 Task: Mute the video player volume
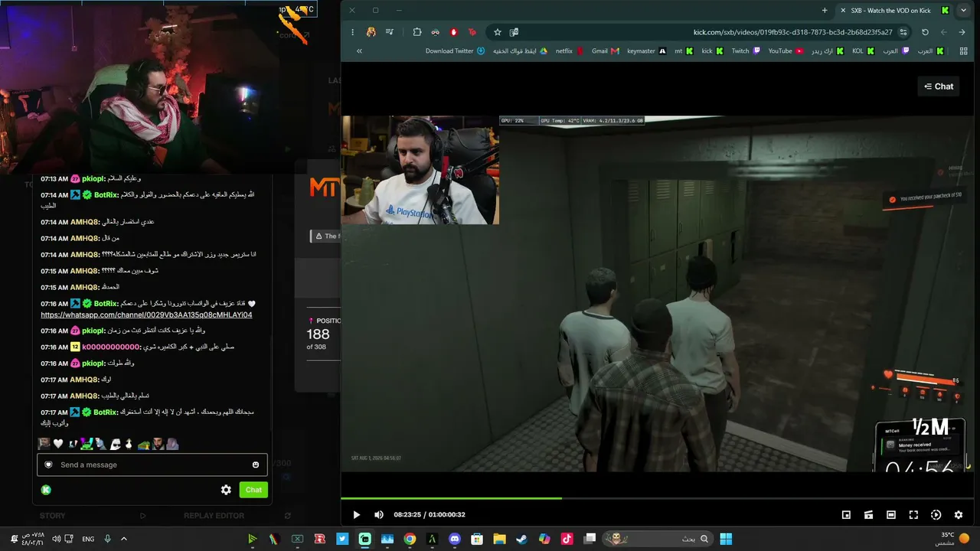pyautogui.click(x=379, y=515)
